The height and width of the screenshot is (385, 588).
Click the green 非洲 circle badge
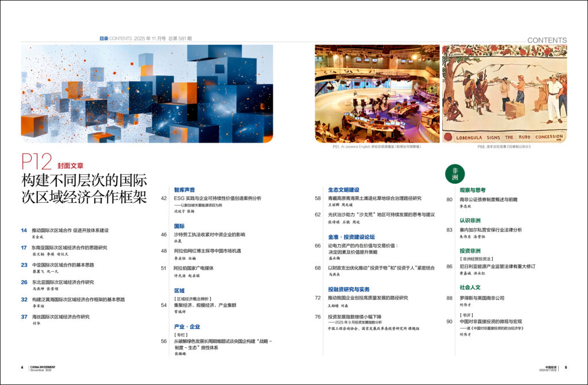click(455, 174)
